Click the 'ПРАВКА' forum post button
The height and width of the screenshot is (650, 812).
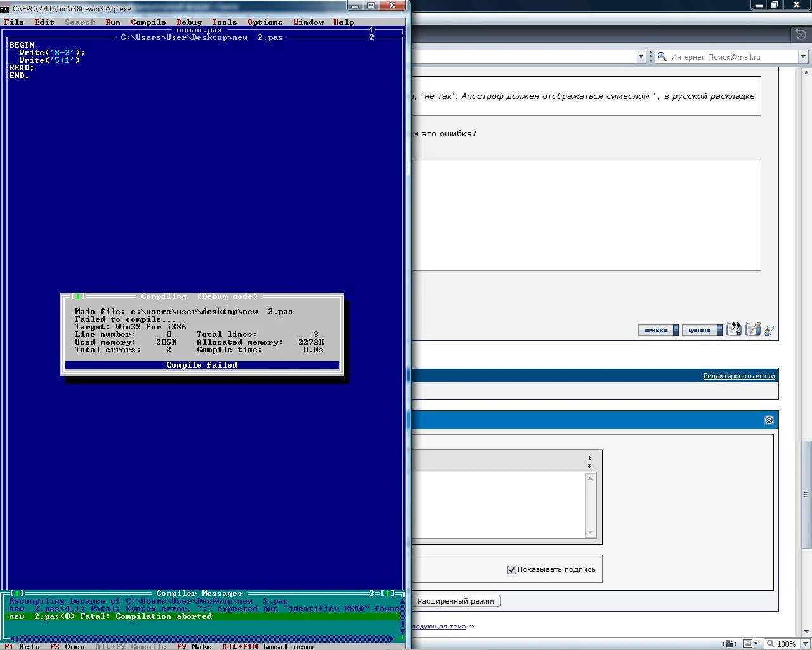pos(658,330)
